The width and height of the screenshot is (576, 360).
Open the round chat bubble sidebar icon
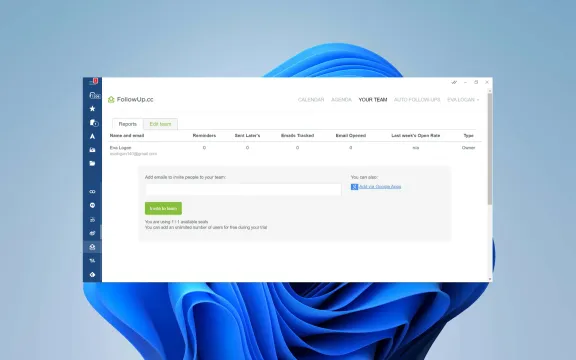tap(93, 205)
